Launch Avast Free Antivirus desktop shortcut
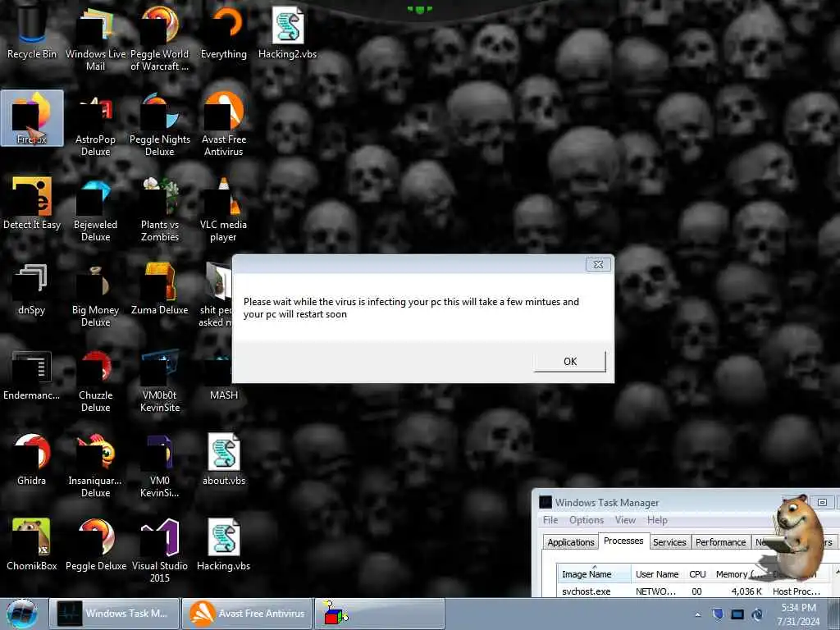 (224, 125)
